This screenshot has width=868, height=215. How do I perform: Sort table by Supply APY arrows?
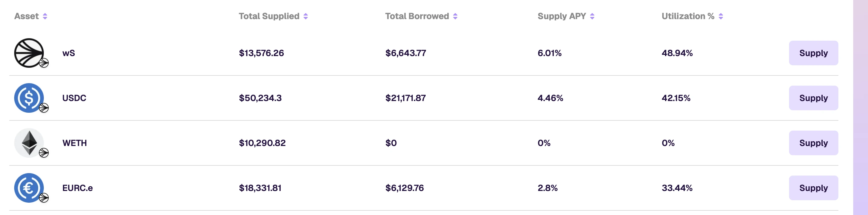(592, 16)
